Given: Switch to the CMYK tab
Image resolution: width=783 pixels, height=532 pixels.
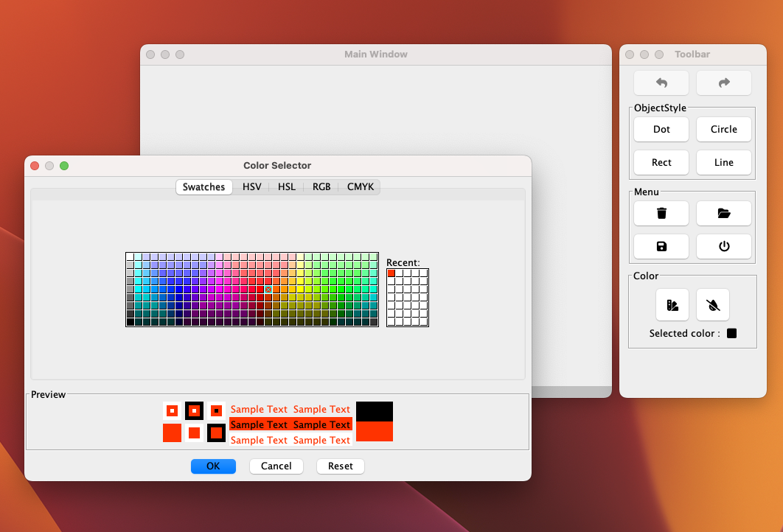Looking at the screenshot, I should [361, 187].
